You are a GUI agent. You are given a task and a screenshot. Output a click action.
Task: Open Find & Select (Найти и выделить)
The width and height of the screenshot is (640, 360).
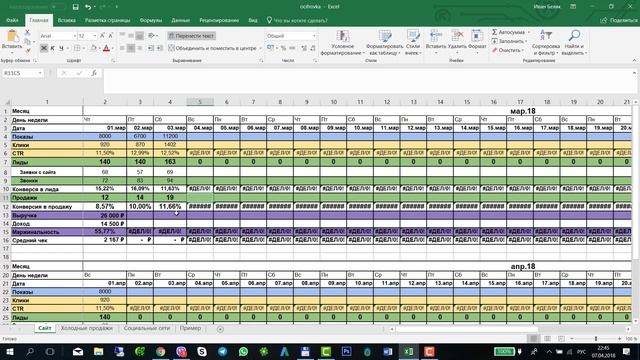click(574, 42)
